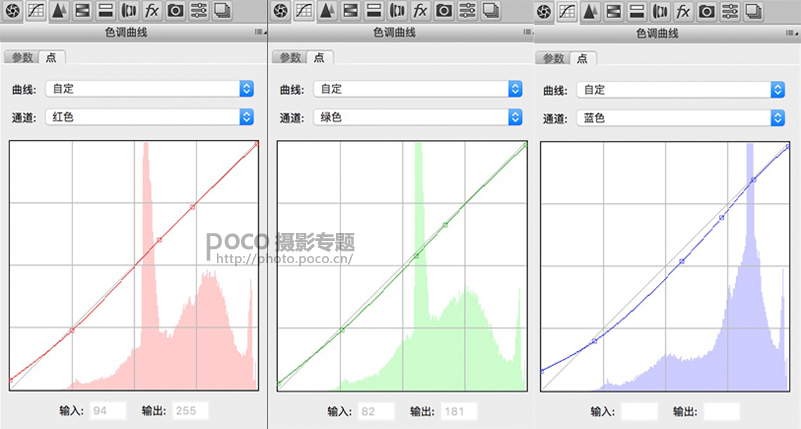Select the Tone Curve icon in the red channel panel

coord(36,10)
